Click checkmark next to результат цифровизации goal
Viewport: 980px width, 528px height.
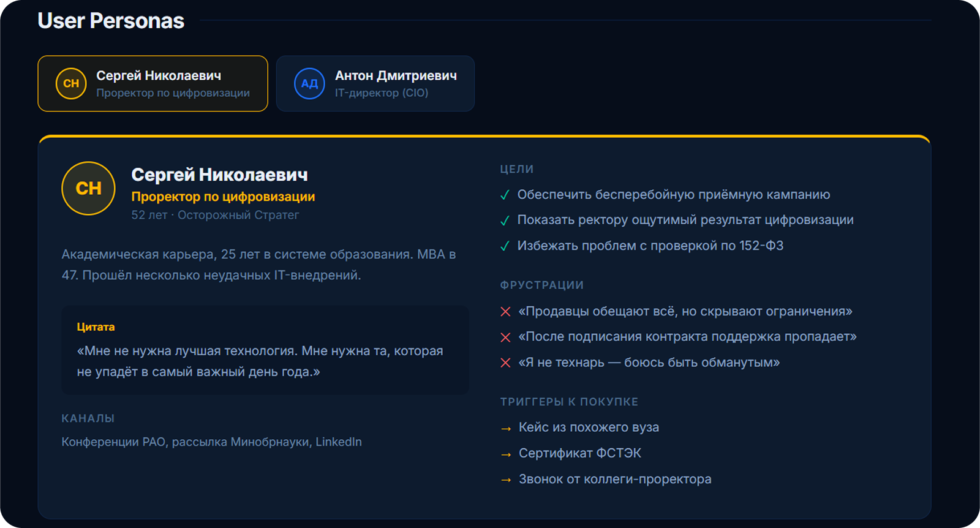click(505, 221)
